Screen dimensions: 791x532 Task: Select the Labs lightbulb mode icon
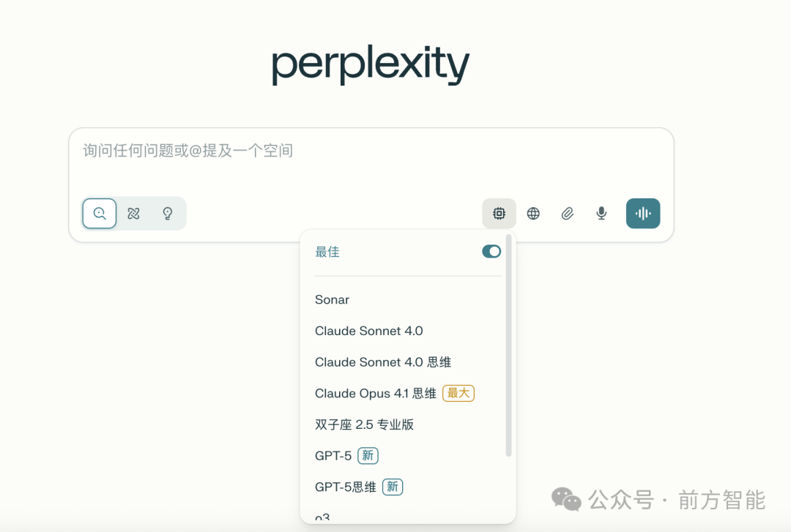[x=168, y=213]
